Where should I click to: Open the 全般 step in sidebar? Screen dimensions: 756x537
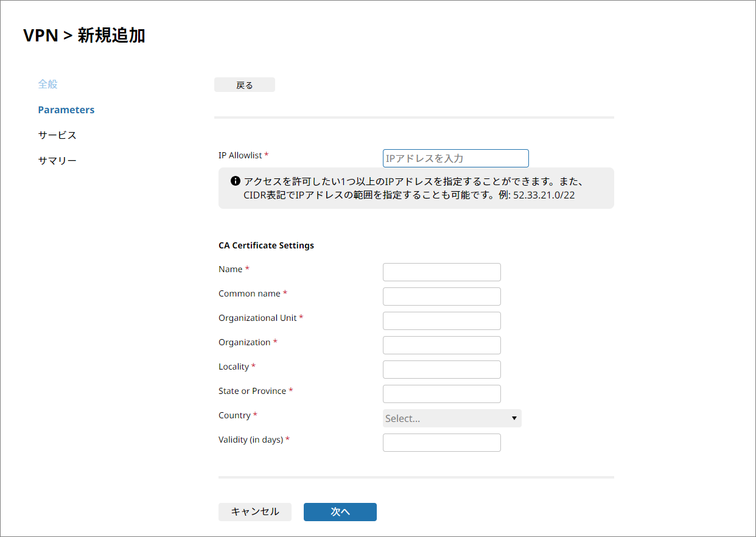48,84
